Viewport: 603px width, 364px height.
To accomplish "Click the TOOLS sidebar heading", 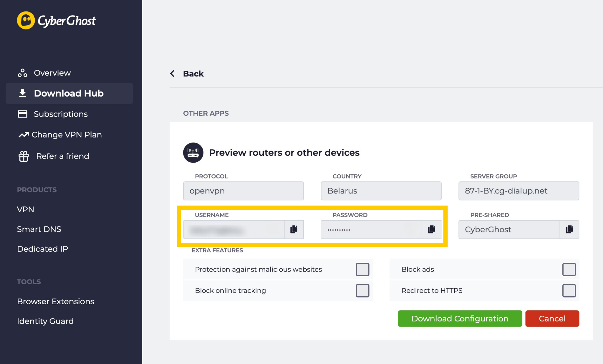I will 29,282.
